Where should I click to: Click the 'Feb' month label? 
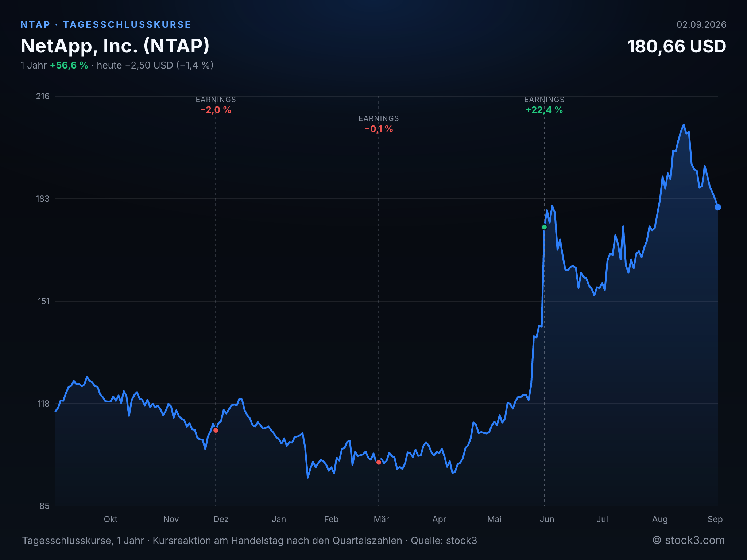pyautogui.click(x=331, y=519)
